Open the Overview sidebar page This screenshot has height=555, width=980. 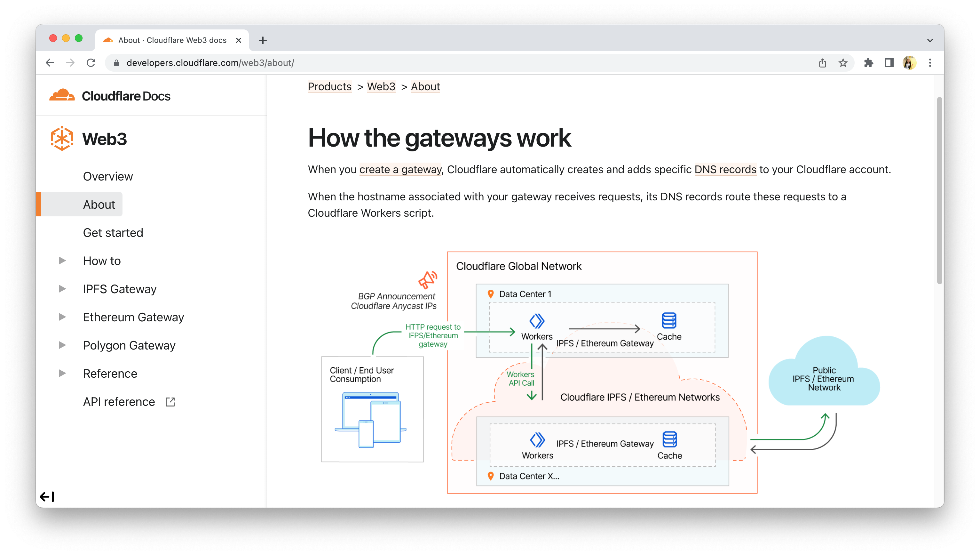click(108, 176)
